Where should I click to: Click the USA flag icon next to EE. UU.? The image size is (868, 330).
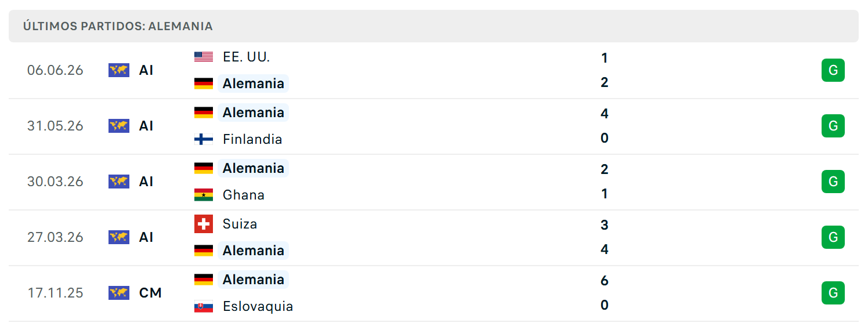click(204, 57)
